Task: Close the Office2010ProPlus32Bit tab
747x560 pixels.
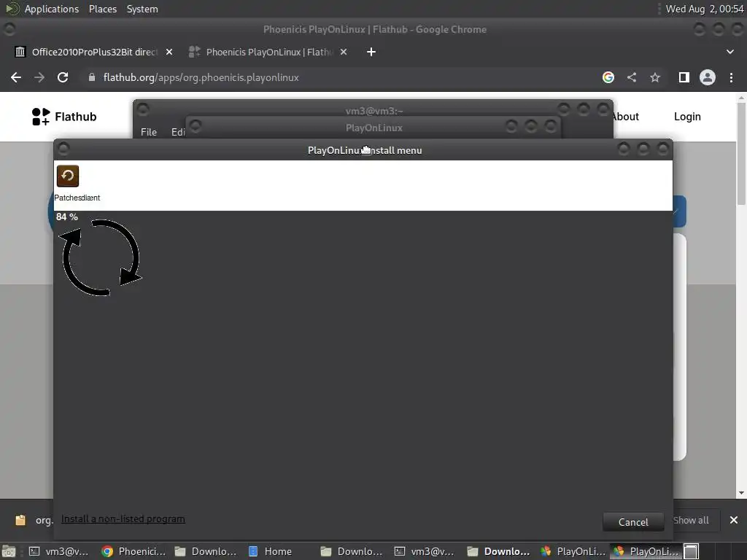Action: (x=169, y=52)
